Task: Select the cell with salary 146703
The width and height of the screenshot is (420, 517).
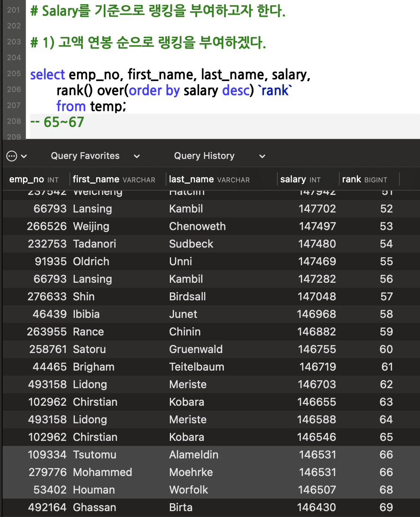Action: pos(317,384)
